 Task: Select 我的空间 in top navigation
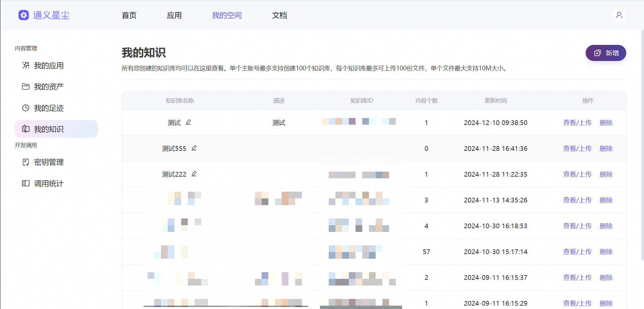(x=227, y=15)
